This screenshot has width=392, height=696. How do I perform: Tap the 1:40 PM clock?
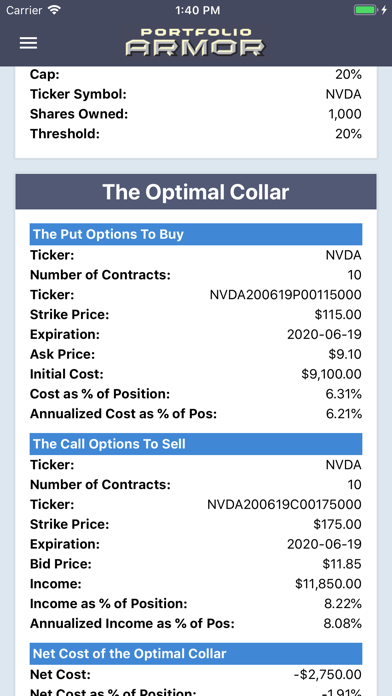pyautogui.click(x=196, y=10)
